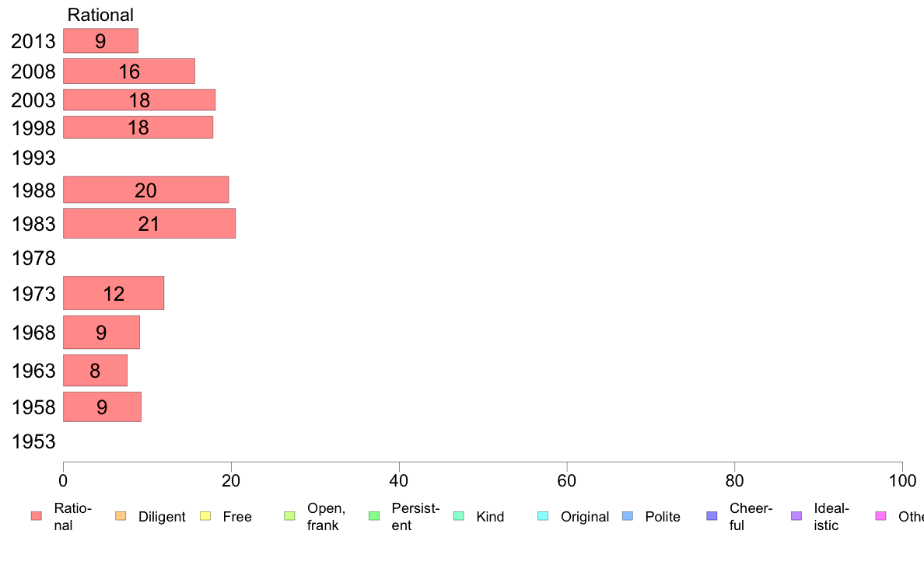The image size is (924, 572).
Task: Click the Diligent orange legend swatch
Action: [x=121, y=516]
